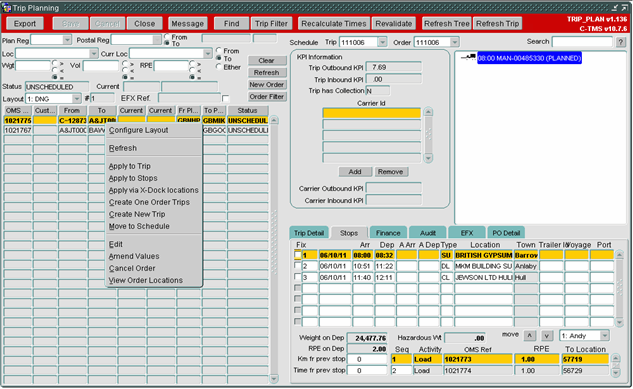This screenshot has width=633, height=389.
Task: Open the Plan Reg dropdown
Action: [67, 40]
